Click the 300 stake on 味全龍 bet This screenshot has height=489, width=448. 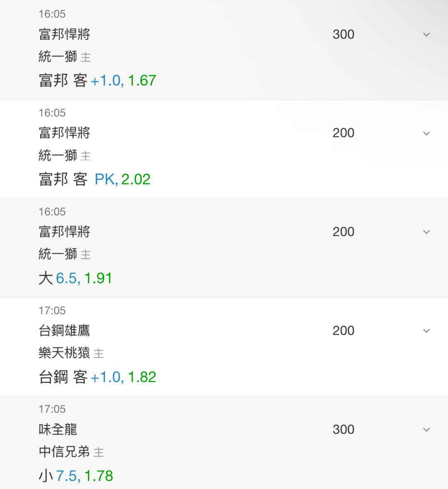[343, 430]
